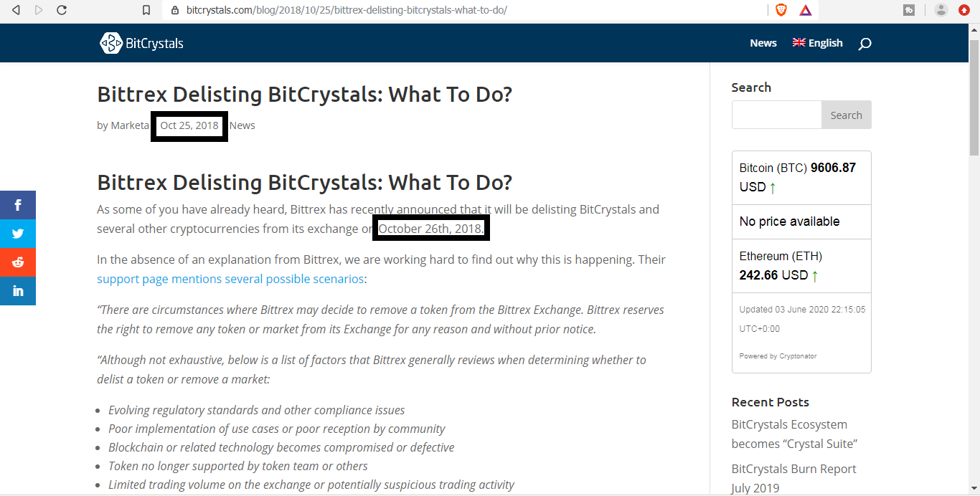This screenshot has width=980, height=496.
Task: Share the post on LinkedIn
Action: tap(18, 291)
